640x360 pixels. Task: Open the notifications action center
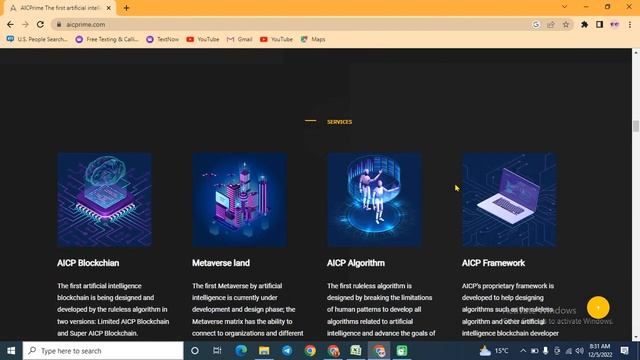(x=624, y=351)
